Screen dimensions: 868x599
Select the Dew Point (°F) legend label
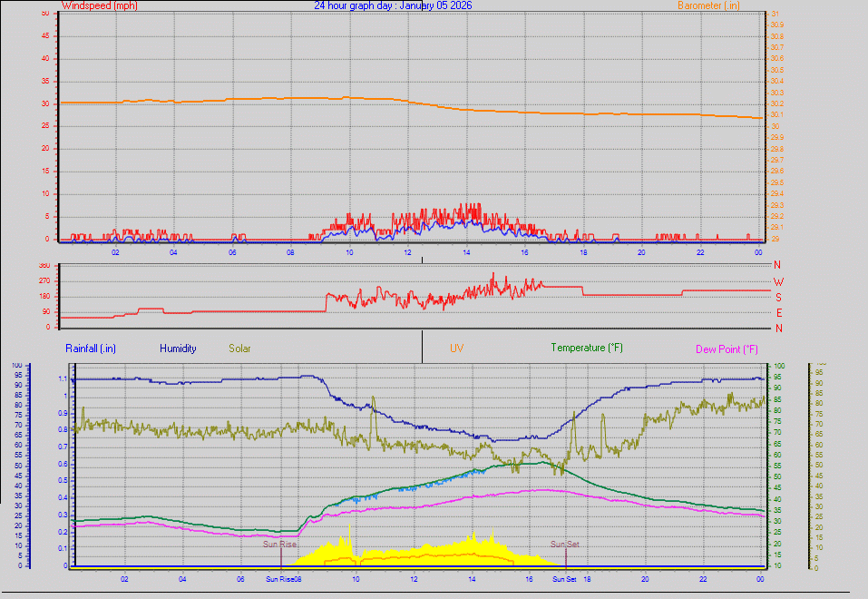727,348
